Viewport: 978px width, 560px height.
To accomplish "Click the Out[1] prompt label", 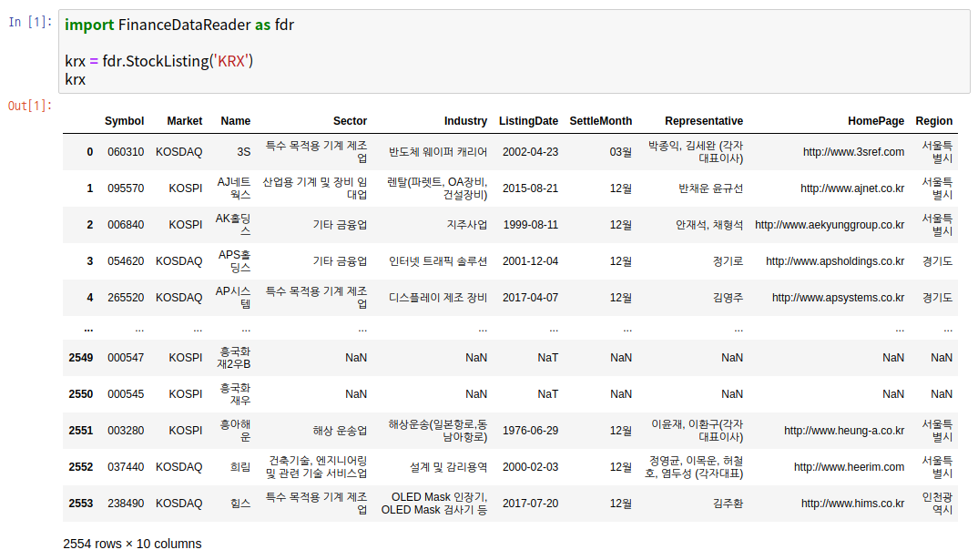I will (x=30, y=106).
